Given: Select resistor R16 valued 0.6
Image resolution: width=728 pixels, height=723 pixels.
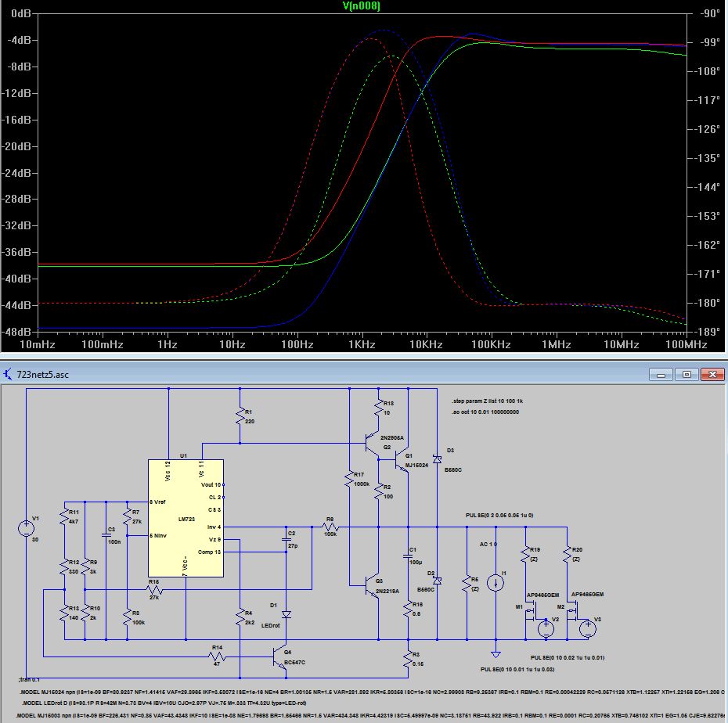Looking at the screenshot, I should click(x=408, y=609).
